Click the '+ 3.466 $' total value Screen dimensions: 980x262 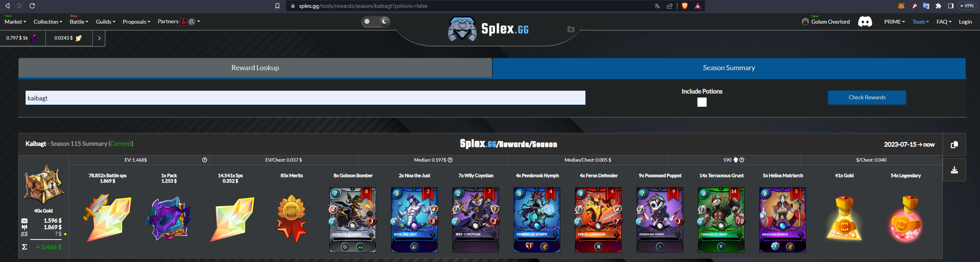[x=49, y=247]
